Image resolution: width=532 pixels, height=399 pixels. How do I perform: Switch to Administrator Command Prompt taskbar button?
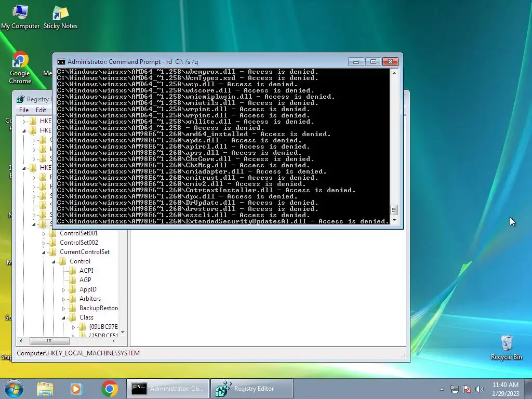[168, 389]
